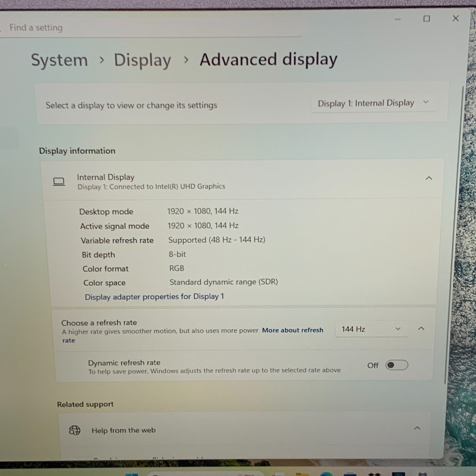Viewport: 476px width, 476px height.
Task: Open the Windows Start menu
Action: (132, 474)
